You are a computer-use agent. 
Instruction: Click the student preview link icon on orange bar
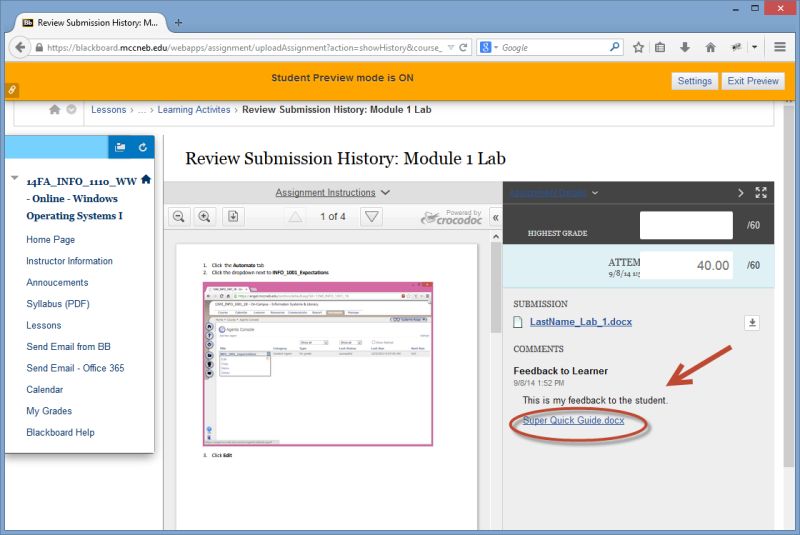point(12,90)
